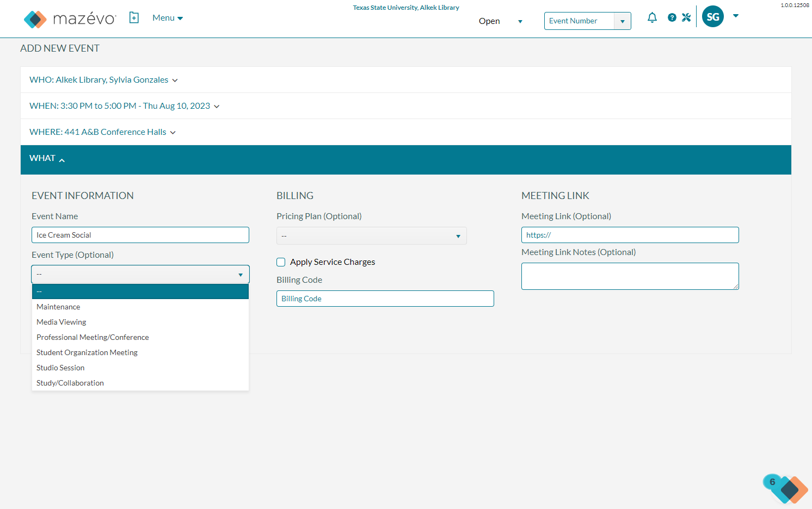Open the help question mark icon
The height and width of the screenshot is (509, 812).
[672, 17]
